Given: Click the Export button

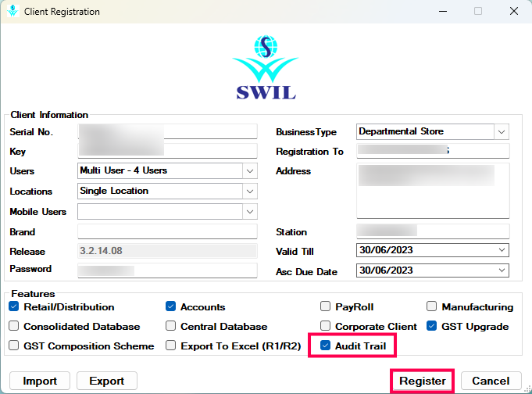Looking at the screenshot, I should [x=107, y=381].
